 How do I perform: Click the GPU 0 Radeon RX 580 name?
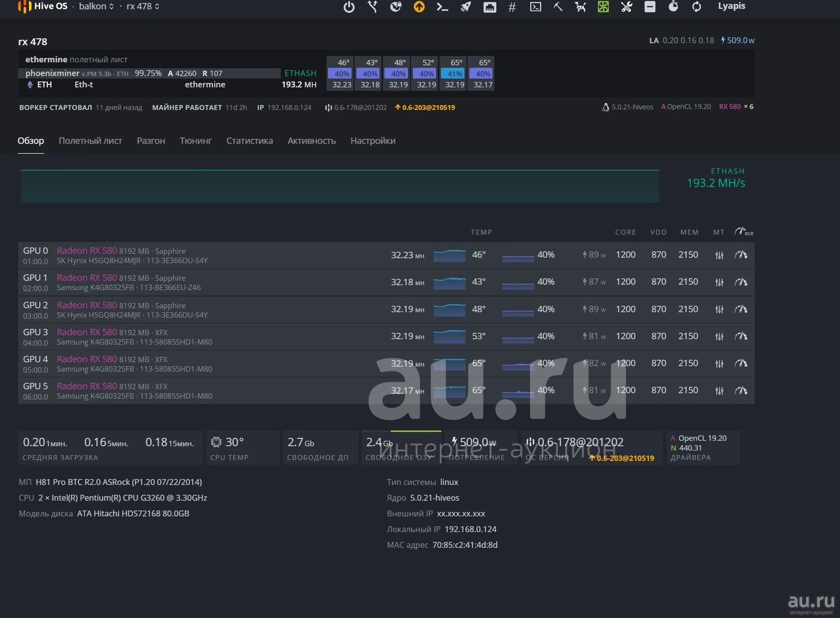(87, 251)
